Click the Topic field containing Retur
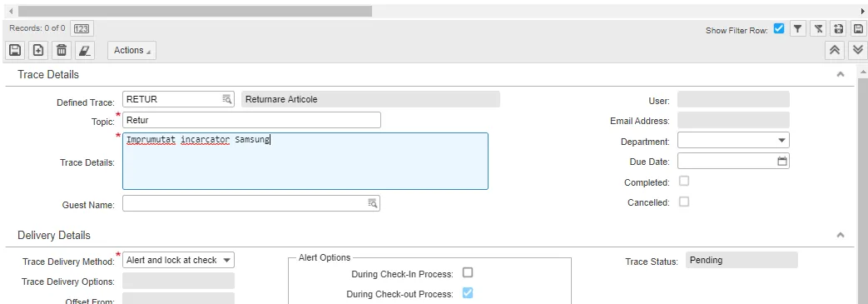 coord(251,120)
